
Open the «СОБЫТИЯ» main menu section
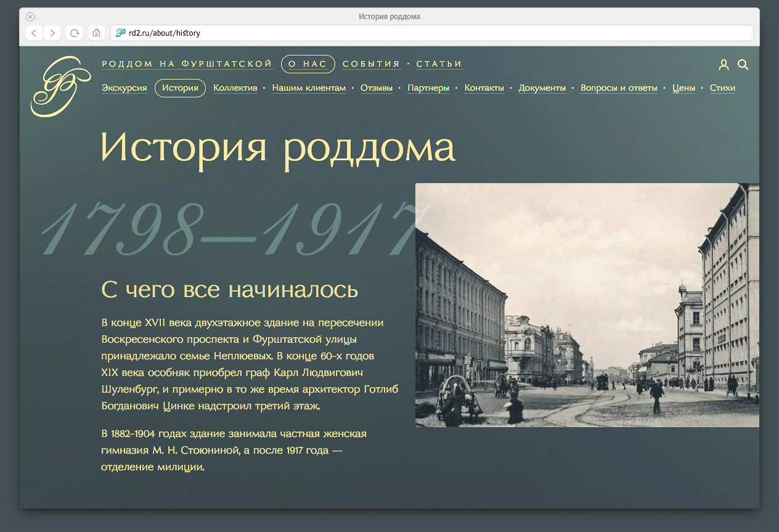(371, 64)
